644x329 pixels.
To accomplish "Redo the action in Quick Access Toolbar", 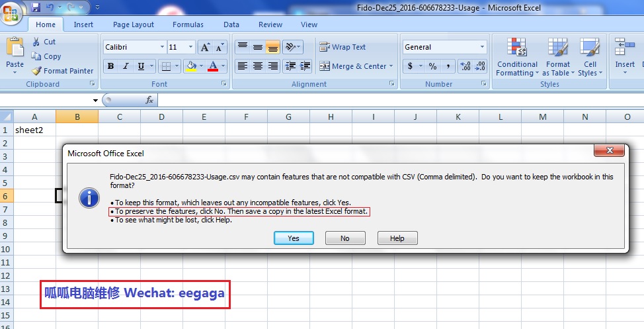I will click(70, 7).
